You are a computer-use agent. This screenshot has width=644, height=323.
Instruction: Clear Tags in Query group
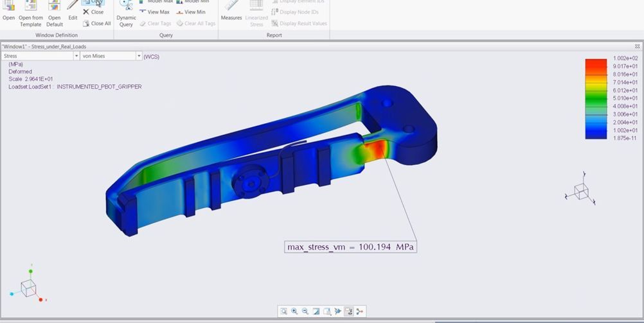point(156,23)
